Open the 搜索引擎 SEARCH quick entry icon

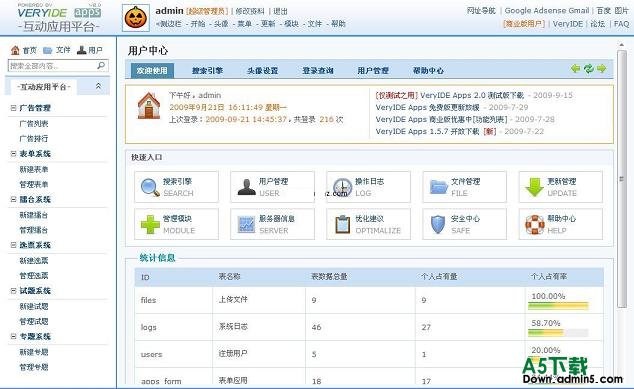[150, 187]
